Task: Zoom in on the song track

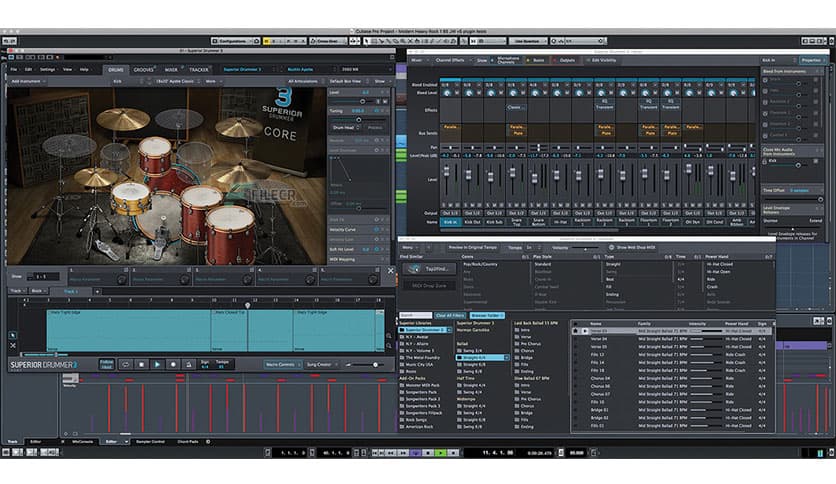Action: [389, 336]
